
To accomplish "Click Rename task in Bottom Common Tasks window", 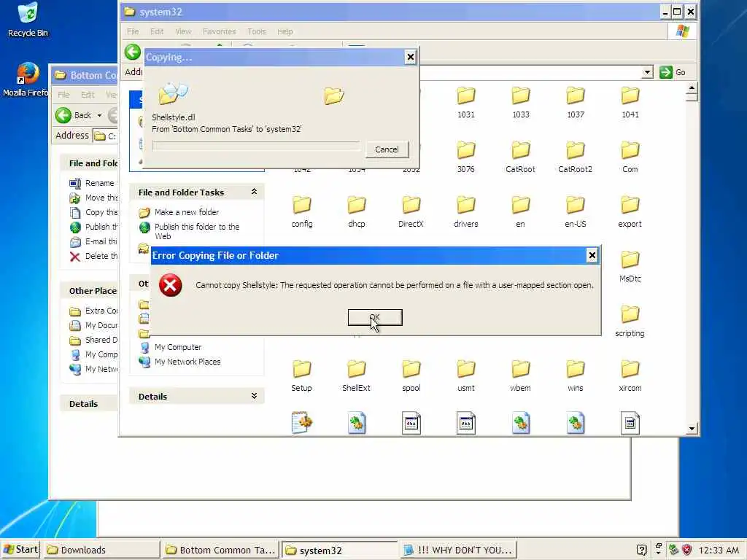I will (93, 183).
